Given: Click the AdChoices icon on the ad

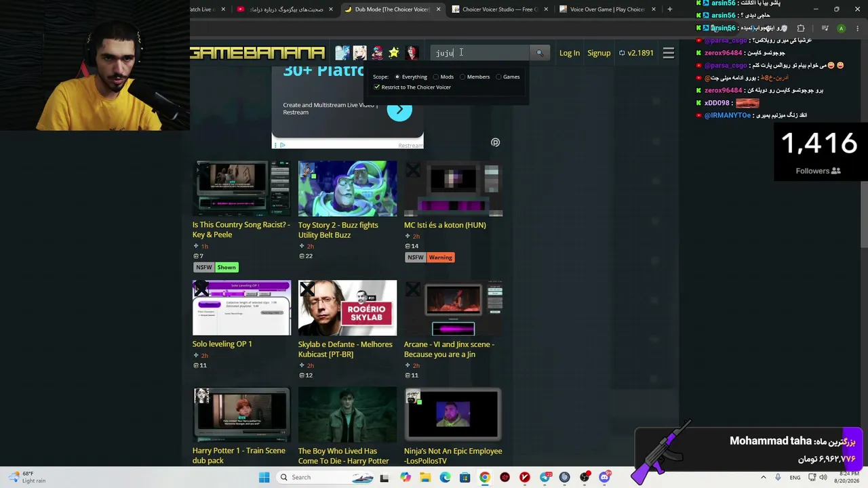Looking at the screenshot, I should point(282,145).
